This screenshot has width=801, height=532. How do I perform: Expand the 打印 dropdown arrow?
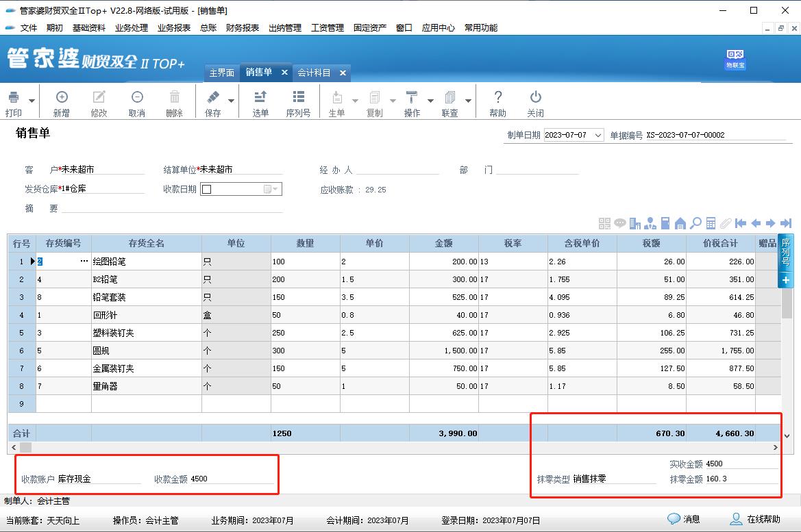[x=32, y=101]
